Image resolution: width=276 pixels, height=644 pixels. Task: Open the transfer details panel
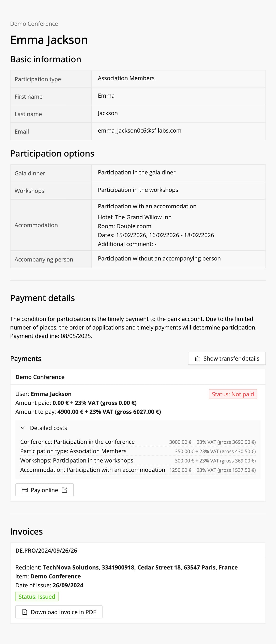tap(226, 359)
